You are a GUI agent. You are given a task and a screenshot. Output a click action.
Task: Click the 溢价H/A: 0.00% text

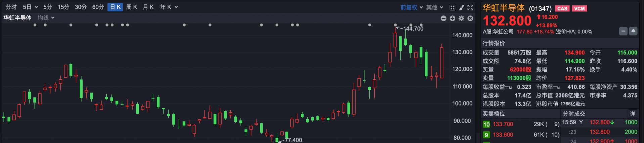tap(574, 32)
